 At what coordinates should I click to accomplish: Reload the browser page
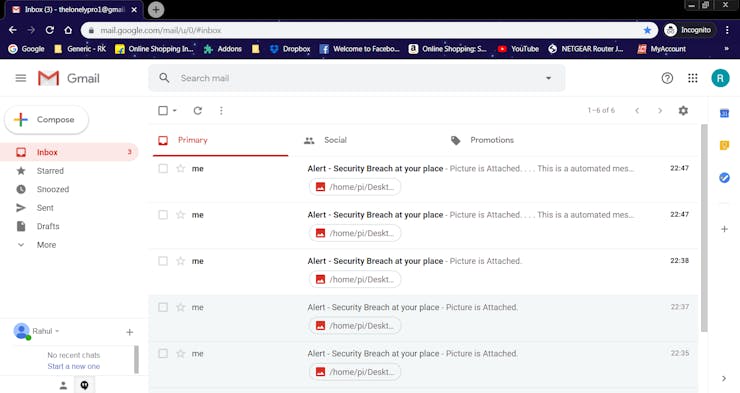[x=50, y=30]
